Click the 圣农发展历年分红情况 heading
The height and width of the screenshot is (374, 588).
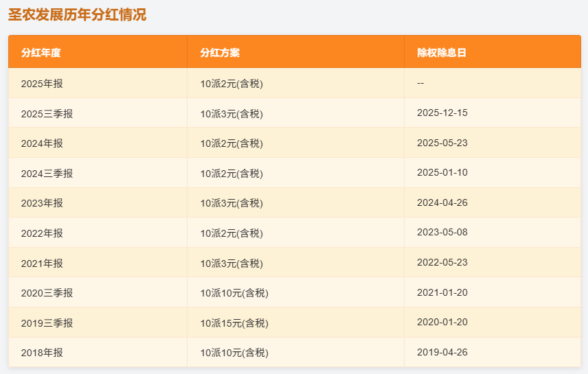point(77,15)
